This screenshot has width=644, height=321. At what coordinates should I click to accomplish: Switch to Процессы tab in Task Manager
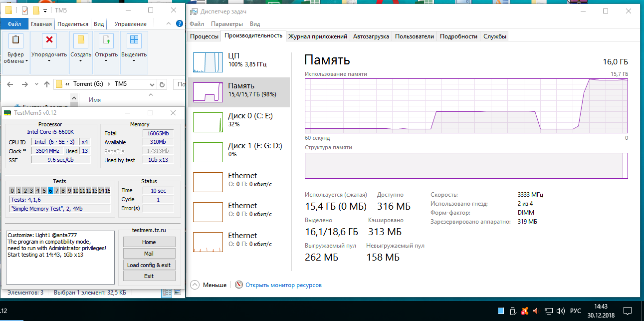coord(205,36)
